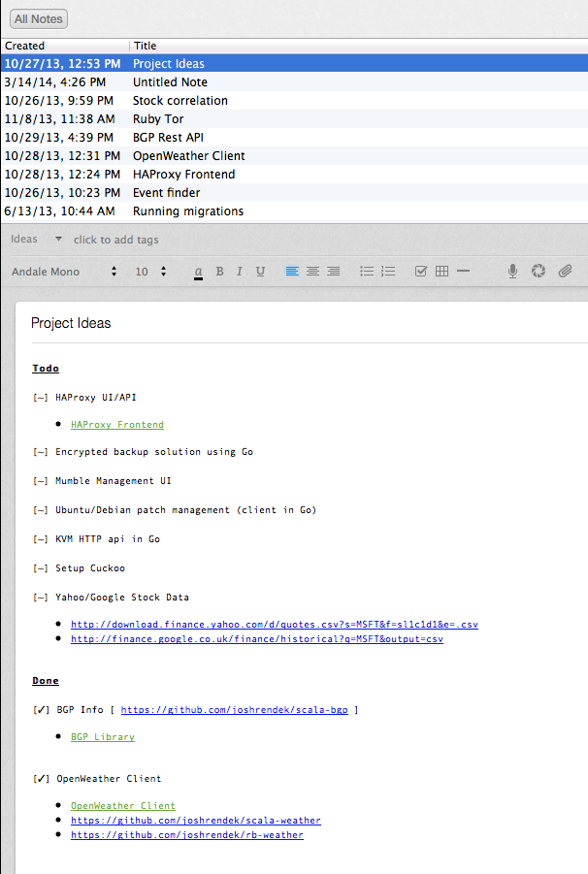Open the OpenWeather Client link in note body

(x=122, y=806)
